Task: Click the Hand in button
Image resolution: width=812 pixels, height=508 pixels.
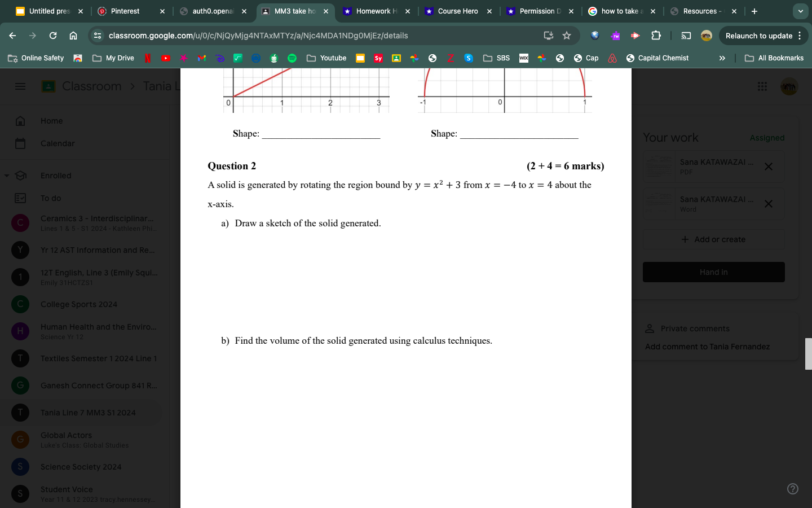Action: pos(713,271)
